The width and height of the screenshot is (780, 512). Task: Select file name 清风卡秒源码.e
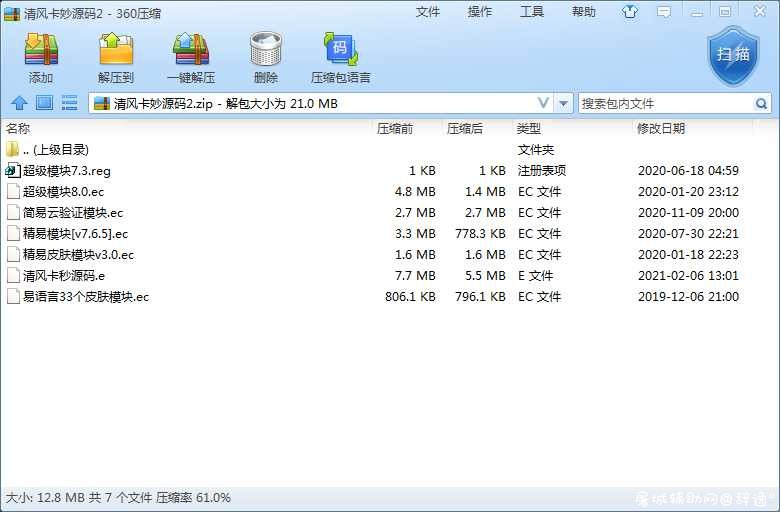[x=64, y=275]
